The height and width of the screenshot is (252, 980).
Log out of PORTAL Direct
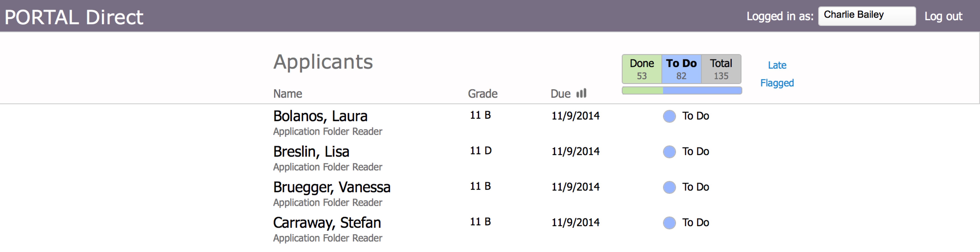point(943,16)
